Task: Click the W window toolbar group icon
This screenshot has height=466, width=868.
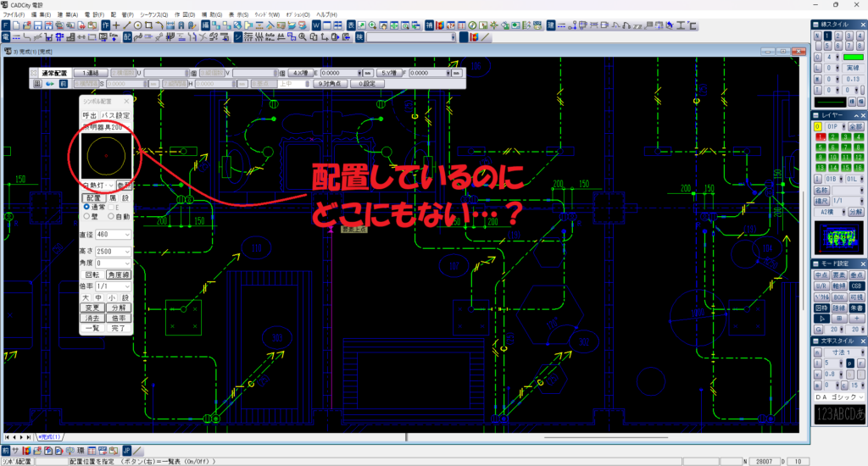Action: coord(316,25)
